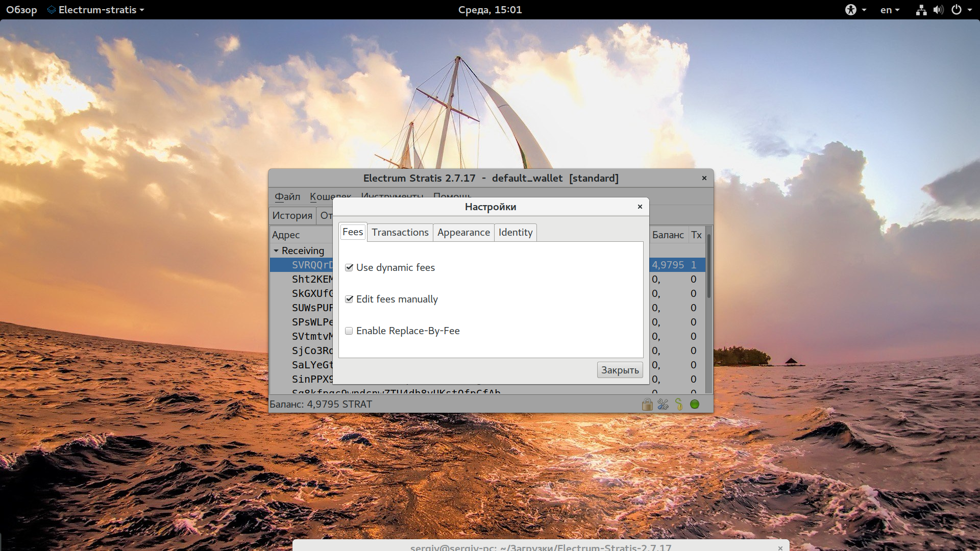Click the lock icon in status bar
Viewport: 980px width, 551px height.
646,404
